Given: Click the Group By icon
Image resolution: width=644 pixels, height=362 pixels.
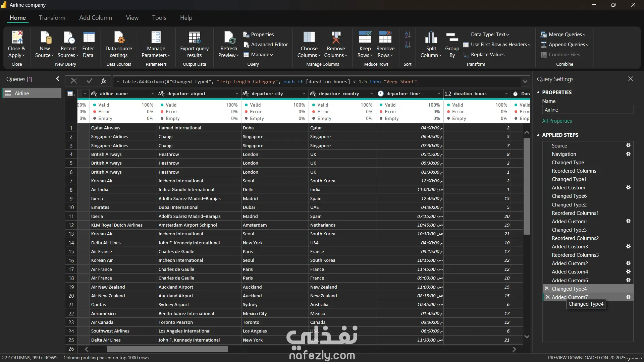Looking at the screenshot, I should point(452,38).
